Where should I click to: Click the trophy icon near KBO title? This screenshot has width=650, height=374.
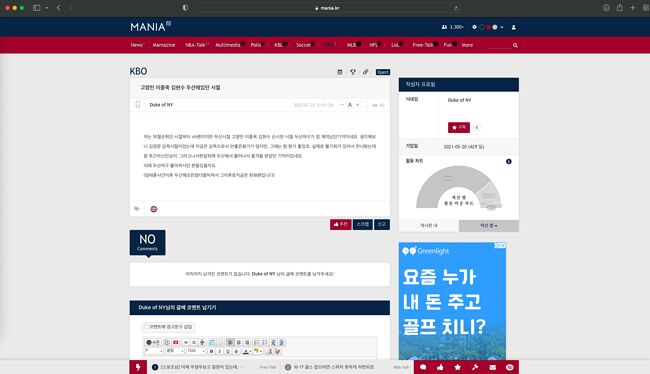(353, 72)
